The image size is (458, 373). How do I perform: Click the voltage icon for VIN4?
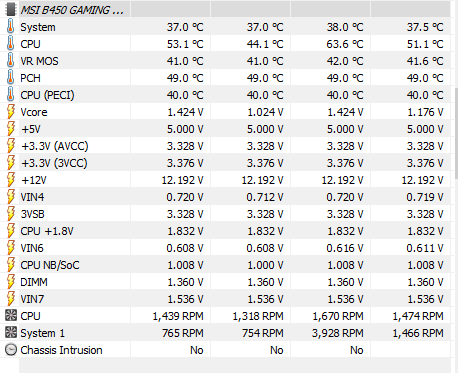pos(11,197)
